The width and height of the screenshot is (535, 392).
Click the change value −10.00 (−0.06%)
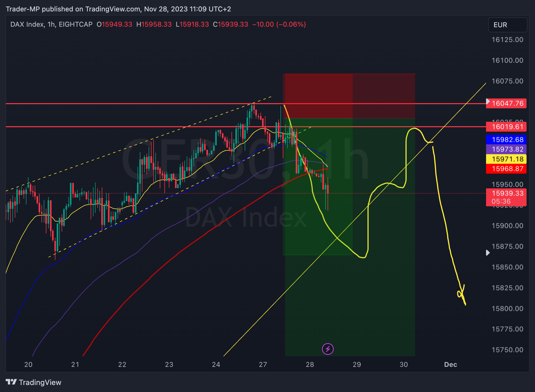click(279, 24)
